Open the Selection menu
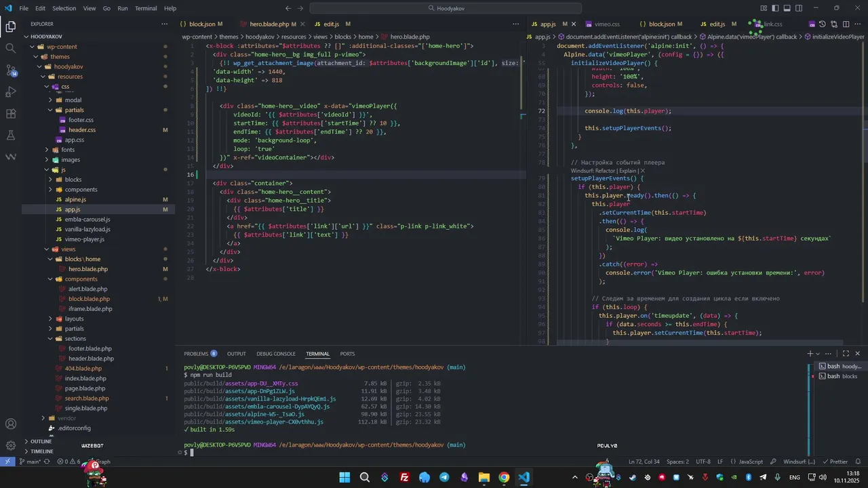 click(64, 8)
